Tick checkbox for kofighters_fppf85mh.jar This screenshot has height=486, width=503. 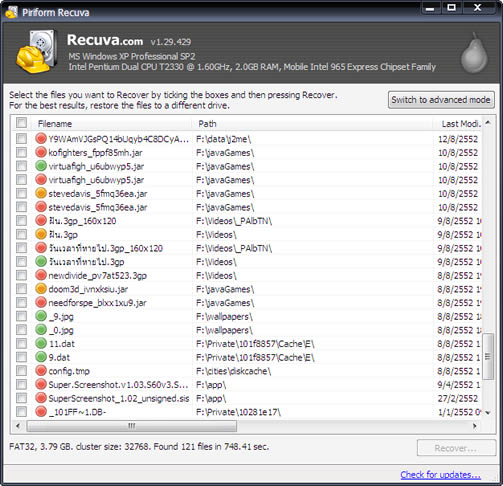click(x=21, y=152)
